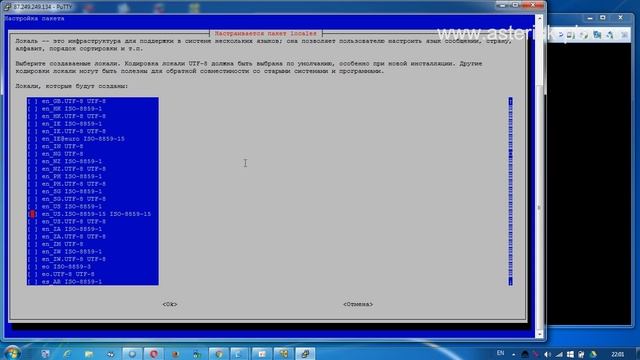Show hidden system tray icons
The width and height of the screenshot is (640, 360).
point(513,354)
